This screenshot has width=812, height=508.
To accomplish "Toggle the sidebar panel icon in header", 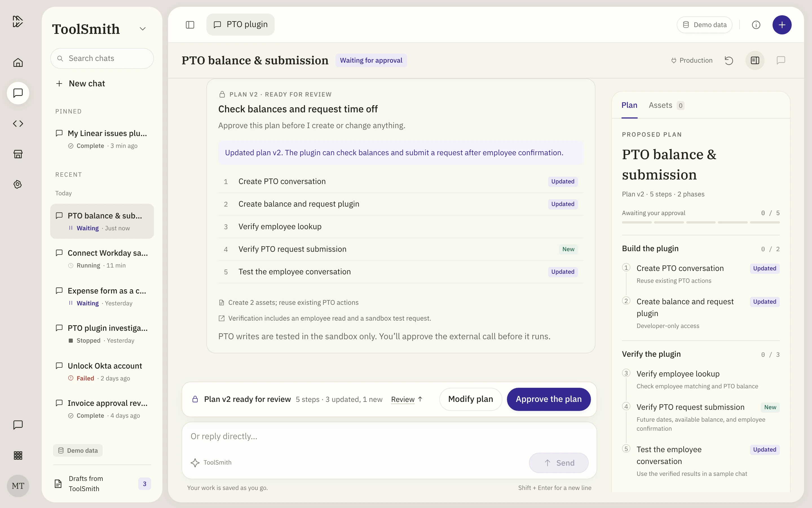I will pos(190,25).
